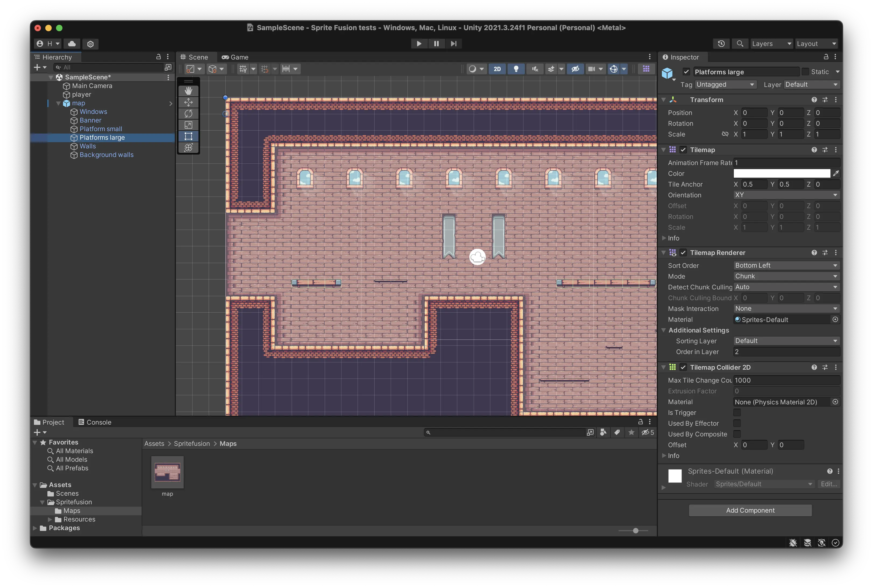The height and width of the screenshot is (588, 873).
Task: Select the 2D view mode icon
Action: point(497,69)
